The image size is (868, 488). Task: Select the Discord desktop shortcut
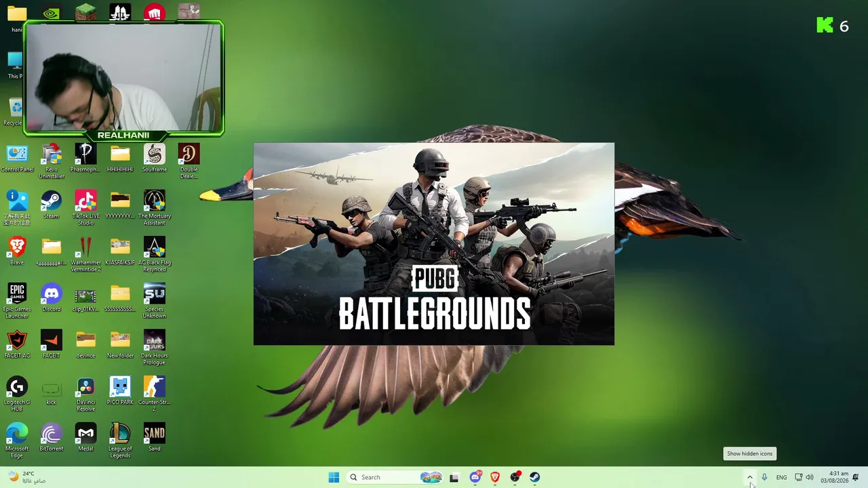(x=51, y=298)
